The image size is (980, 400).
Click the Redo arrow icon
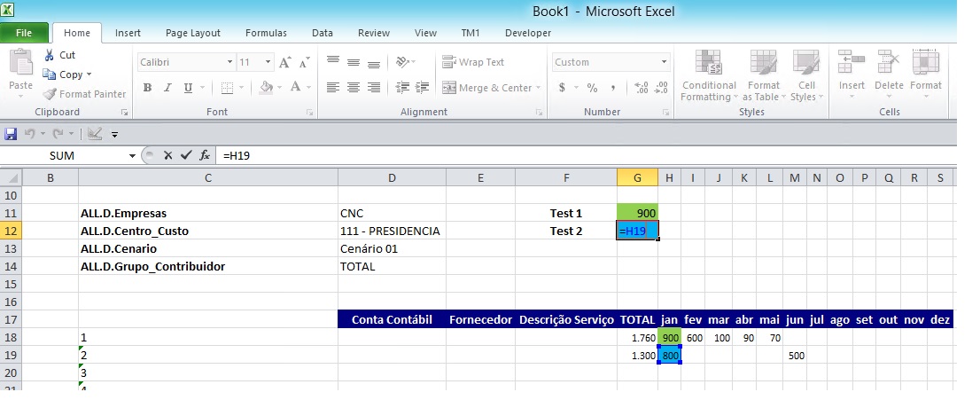pyautogui.click(x=58, y=134)
